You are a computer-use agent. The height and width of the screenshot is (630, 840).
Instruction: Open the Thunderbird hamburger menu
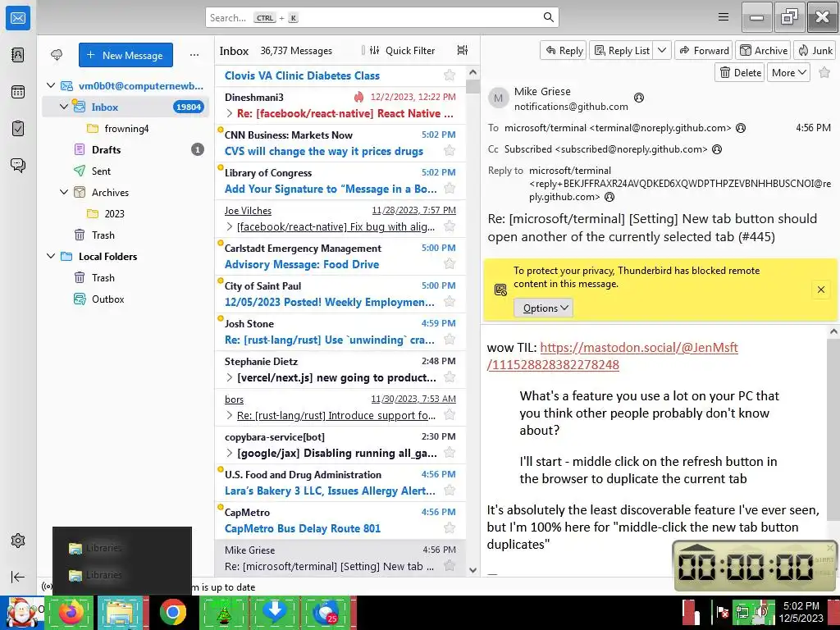724,17
